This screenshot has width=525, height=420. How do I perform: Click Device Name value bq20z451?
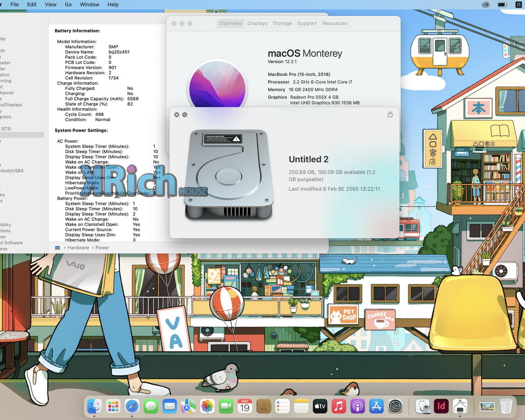119,52
